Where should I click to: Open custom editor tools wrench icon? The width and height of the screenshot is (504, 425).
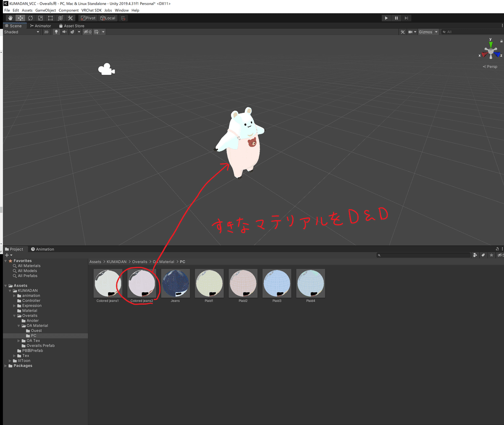[71, 18]
